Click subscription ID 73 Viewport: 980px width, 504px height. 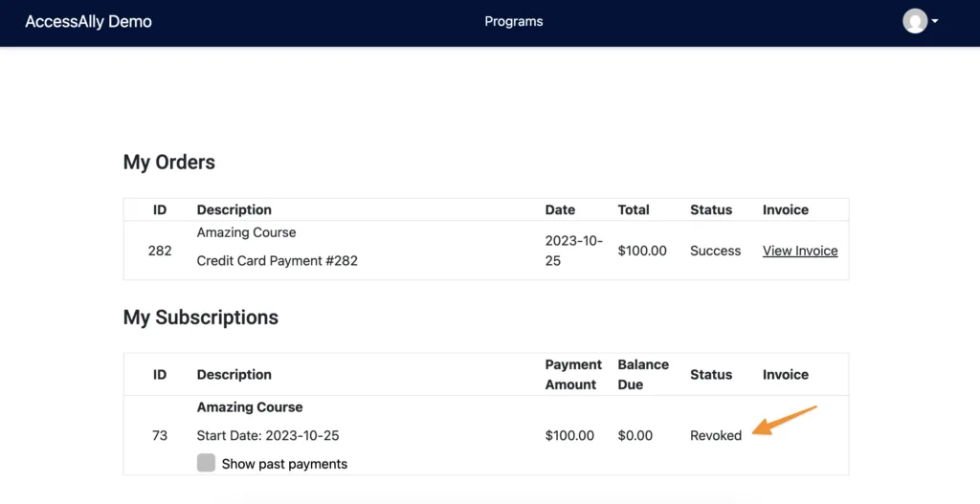(160, 435)
